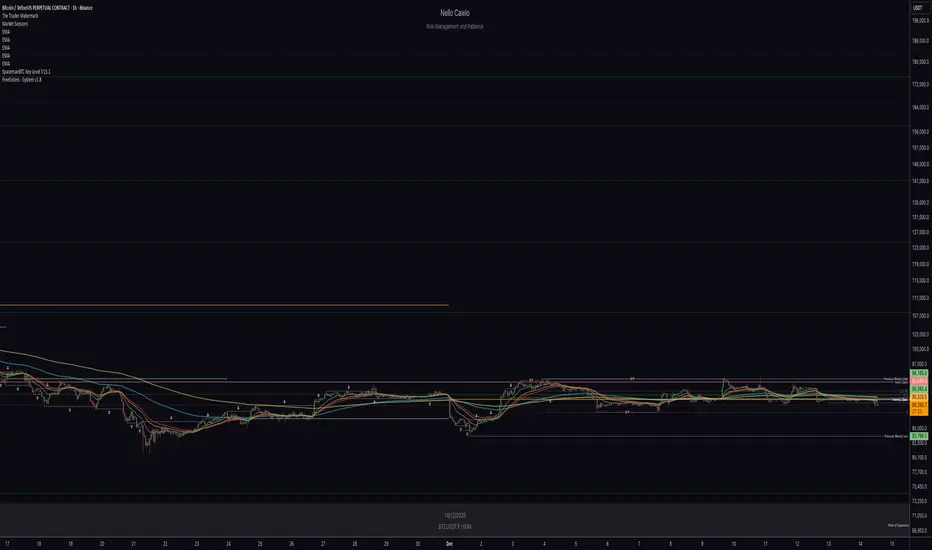Click the Previous Weekly Low level label
Viewport: 932px width, 550px height.
pos(895,436)
